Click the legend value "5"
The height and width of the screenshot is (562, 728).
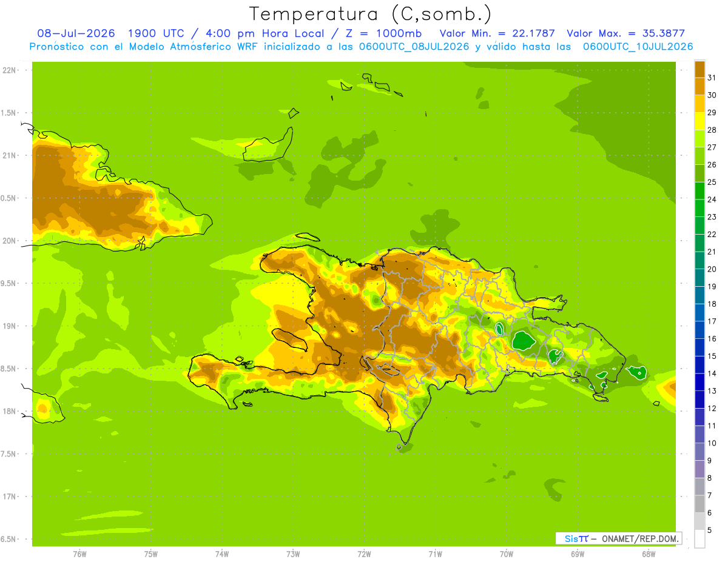click(x=710, y=530)
